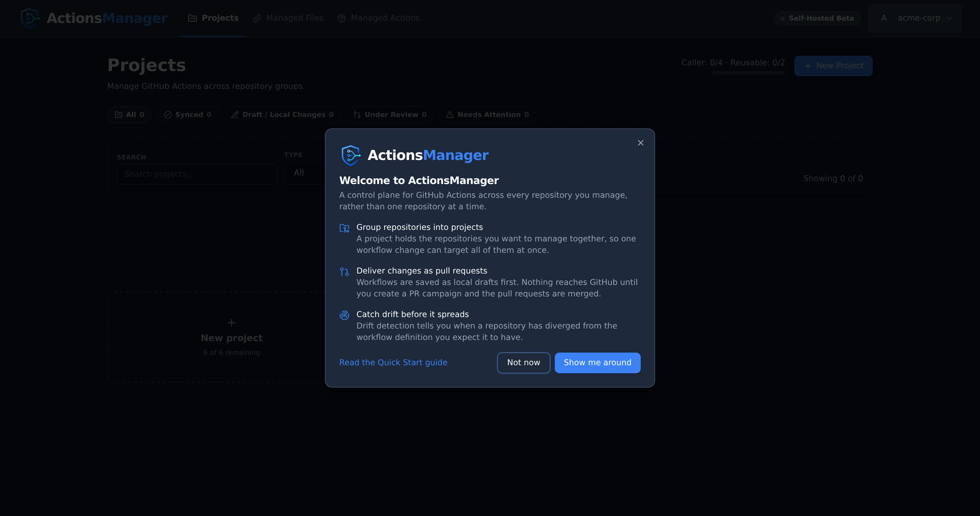Click the Welcome to ActionsManager heading
Screen dimensions: 980x516
pos(419,180)
